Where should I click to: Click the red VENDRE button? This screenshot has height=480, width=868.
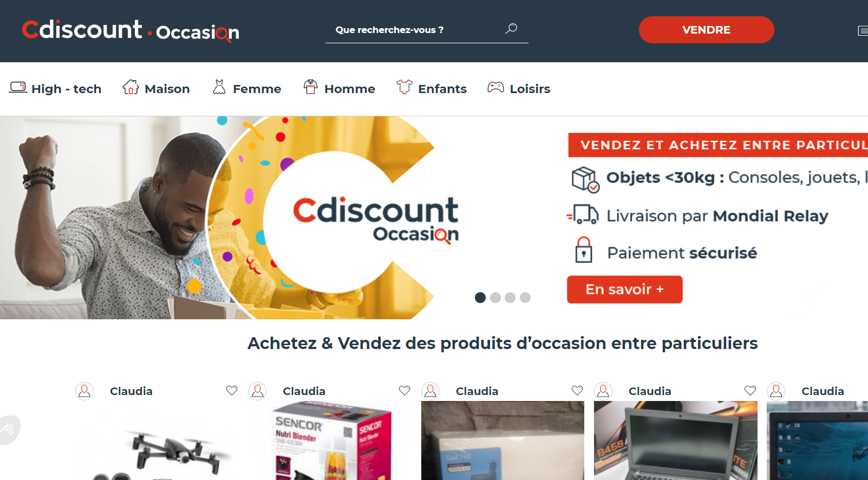[706, 30]
